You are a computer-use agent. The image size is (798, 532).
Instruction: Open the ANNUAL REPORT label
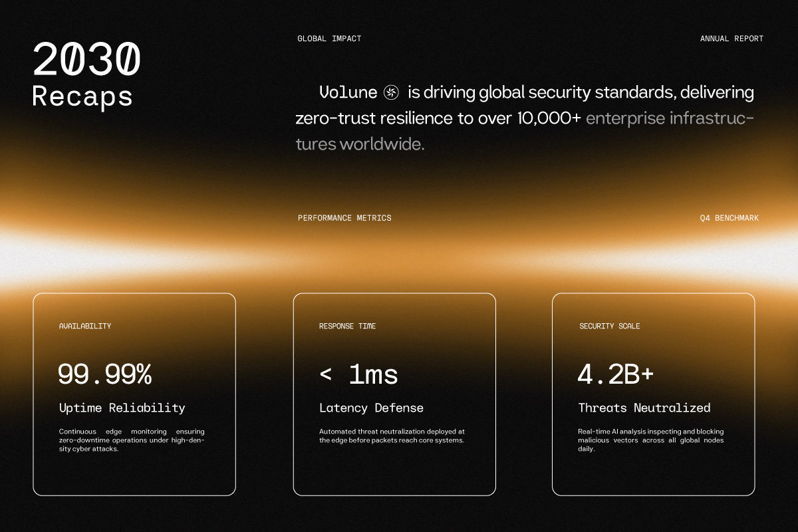coord(731,39)
